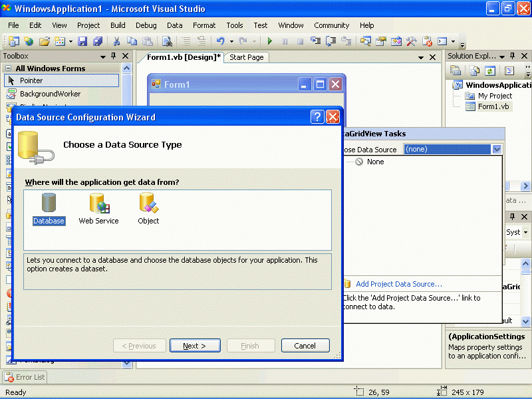Click View Code icon in Solution Explorer
This screenshot has height=399, width=532.
509,70
